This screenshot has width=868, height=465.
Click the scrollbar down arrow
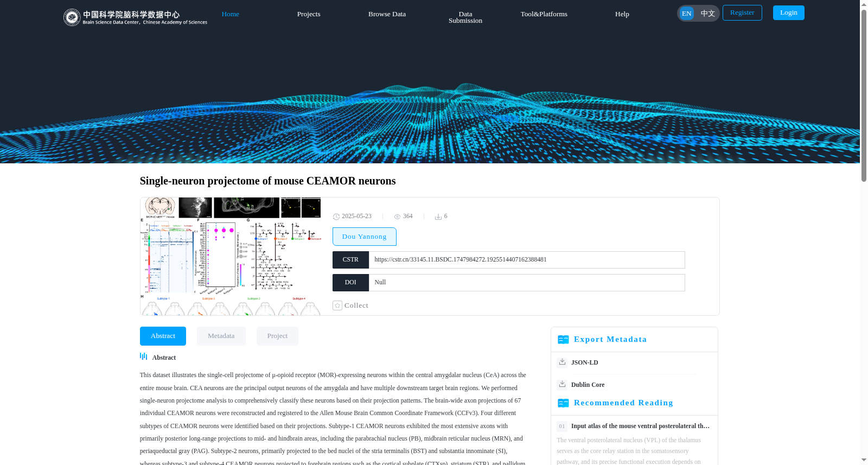coord(864,461)
